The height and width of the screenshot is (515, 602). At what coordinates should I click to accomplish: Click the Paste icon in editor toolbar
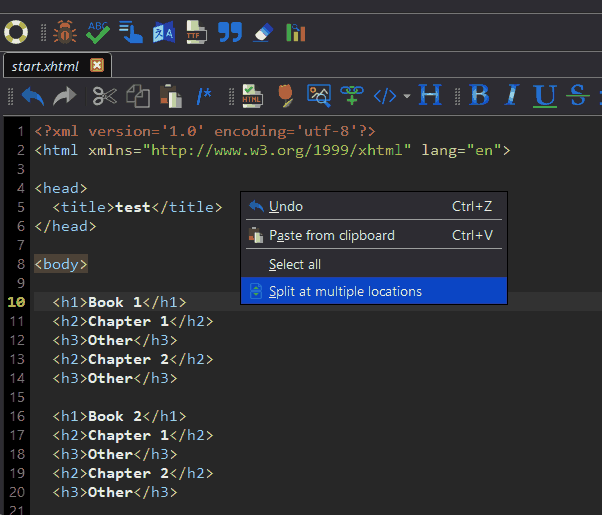click(x=171, y=96)
